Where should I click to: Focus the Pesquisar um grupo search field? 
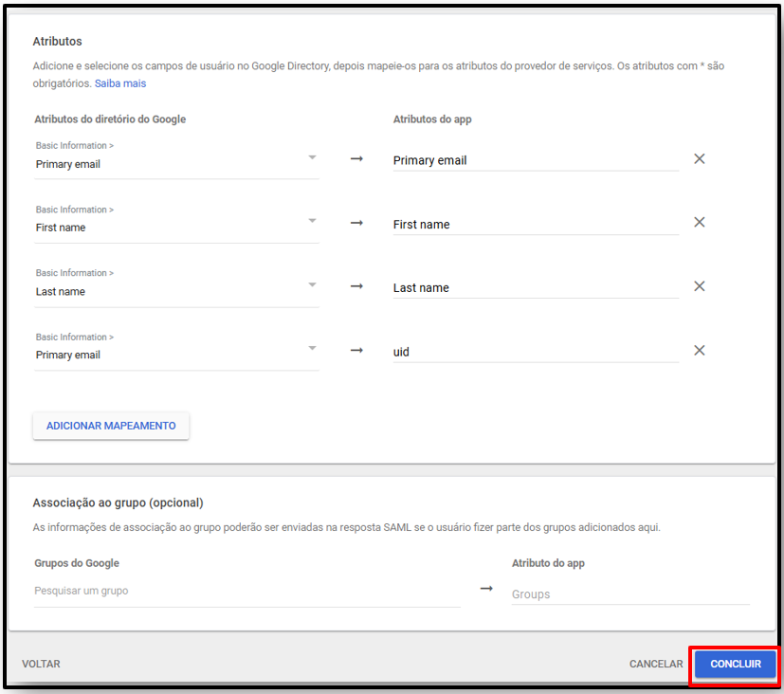(x=247, y=592)
